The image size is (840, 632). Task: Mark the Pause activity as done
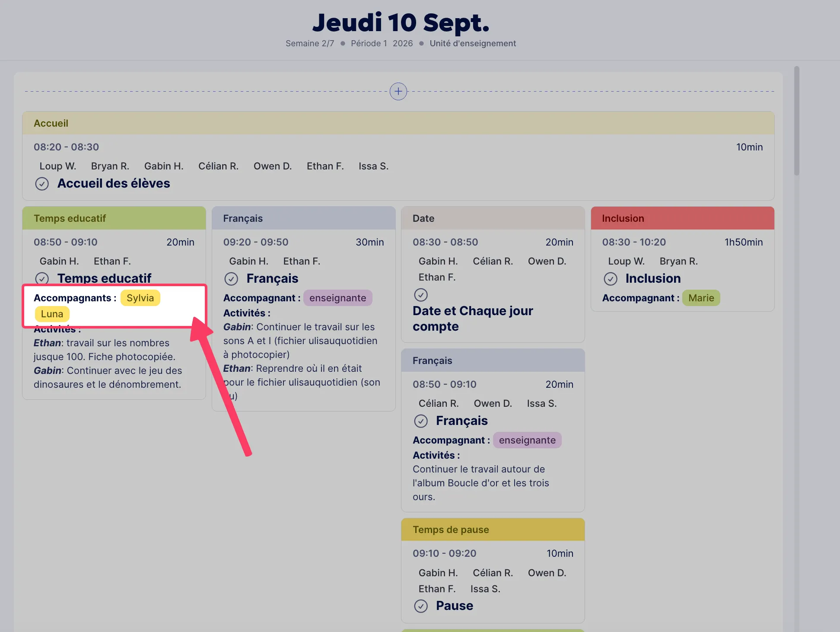421,606
